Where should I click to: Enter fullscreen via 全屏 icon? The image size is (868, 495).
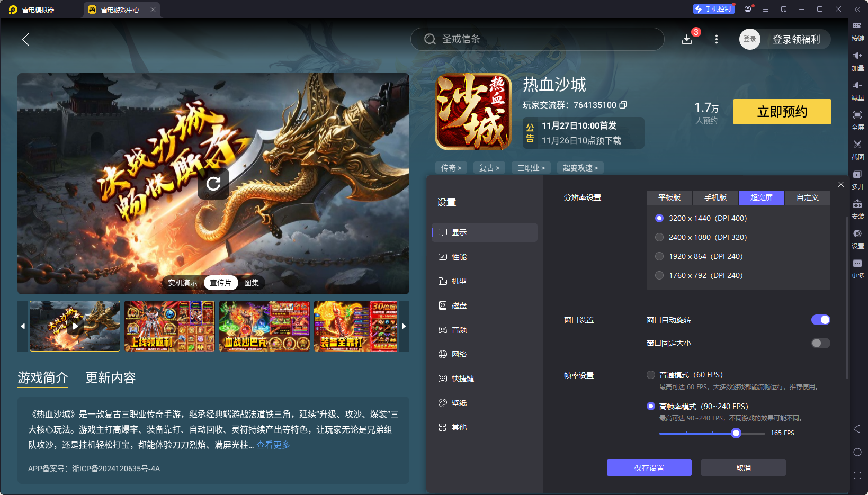[x=858, y=119]
